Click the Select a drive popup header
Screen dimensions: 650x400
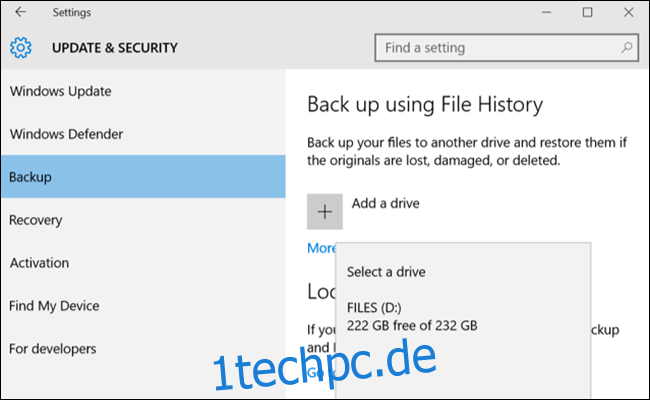(386, 272)
